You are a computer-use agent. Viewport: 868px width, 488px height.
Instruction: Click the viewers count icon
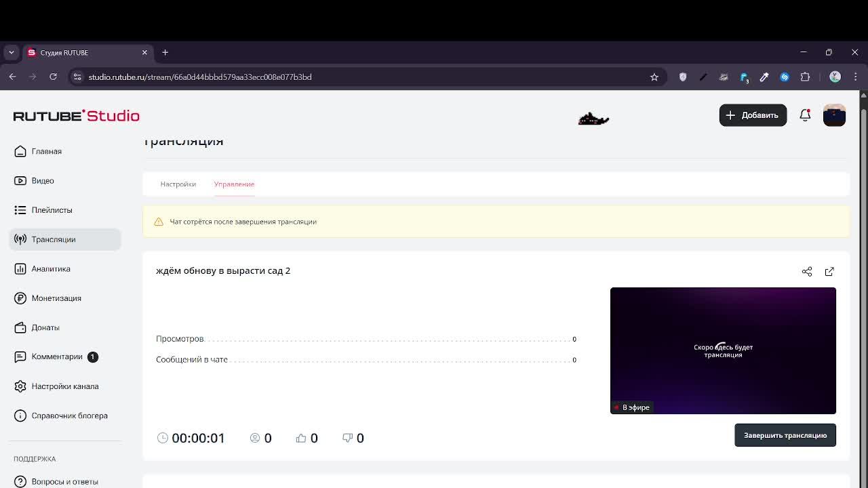(x=255, y=438)
